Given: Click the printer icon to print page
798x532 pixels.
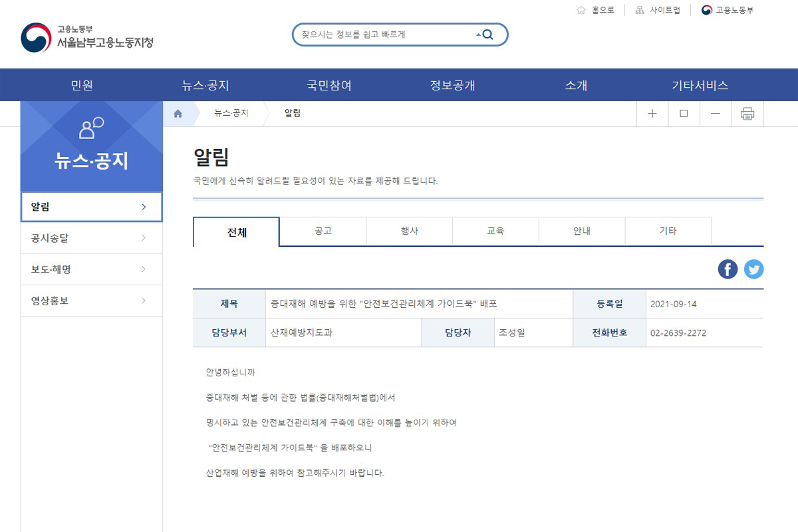Looking at the screenshot, I should coord(747,114).
